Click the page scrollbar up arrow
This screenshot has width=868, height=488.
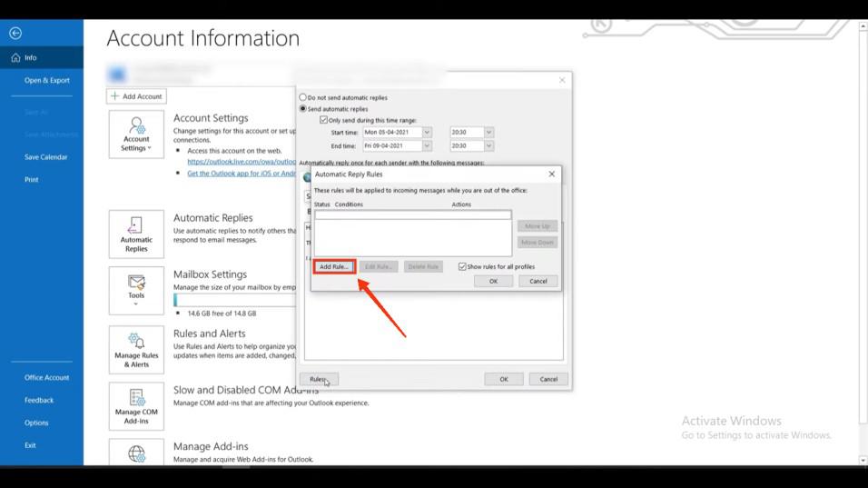point(863,25)
